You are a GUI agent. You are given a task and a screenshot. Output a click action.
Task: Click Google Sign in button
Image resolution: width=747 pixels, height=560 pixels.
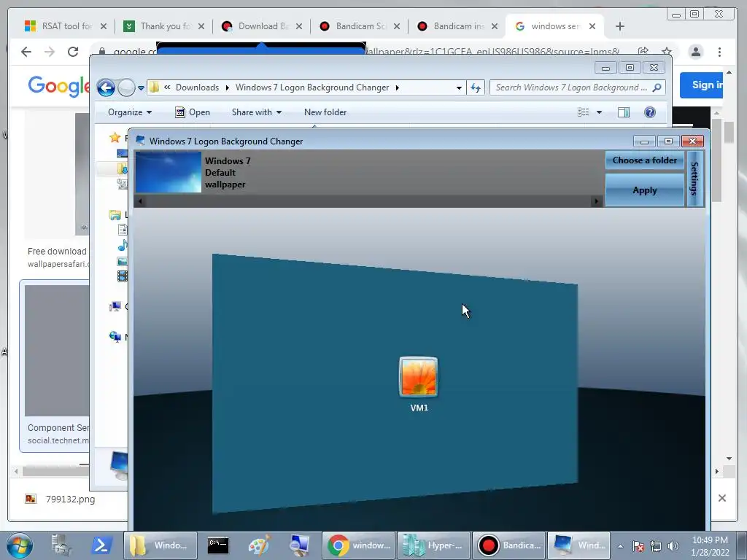tap(701, 85)
